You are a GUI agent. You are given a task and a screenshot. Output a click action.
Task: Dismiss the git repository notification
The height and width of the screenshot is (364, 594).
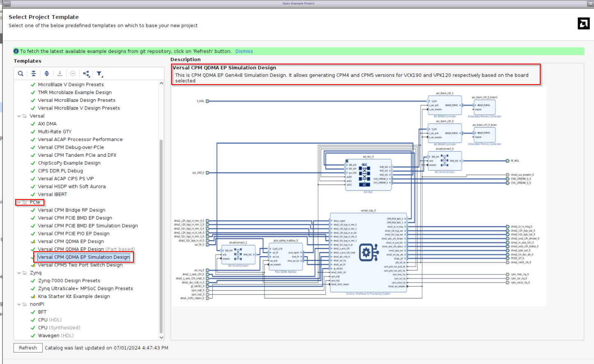pyautogui.click(x=244, y=51)
